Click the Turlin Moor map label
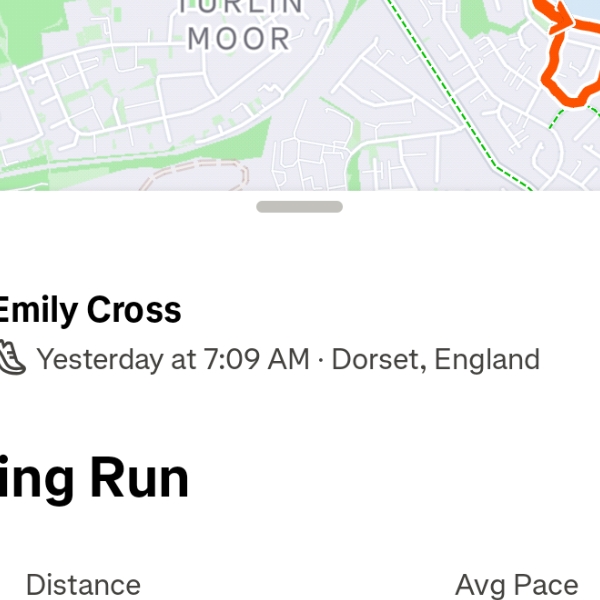 (239, 27)
